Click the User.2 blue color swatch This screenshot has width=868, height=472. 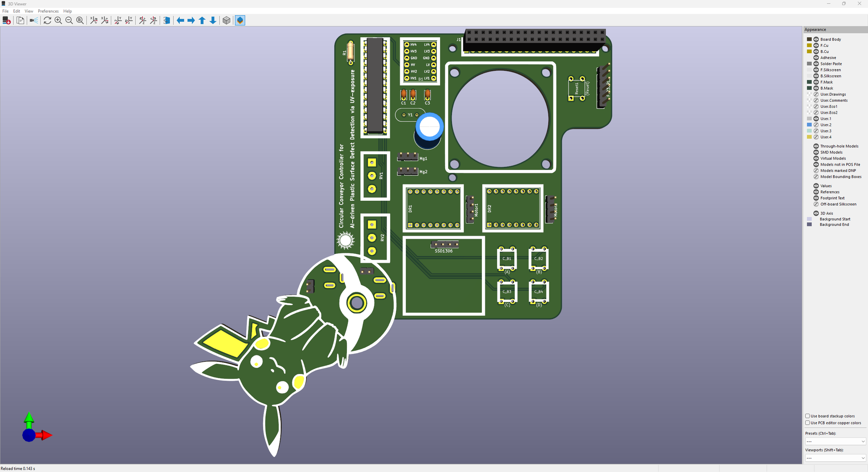click(809, 125)
